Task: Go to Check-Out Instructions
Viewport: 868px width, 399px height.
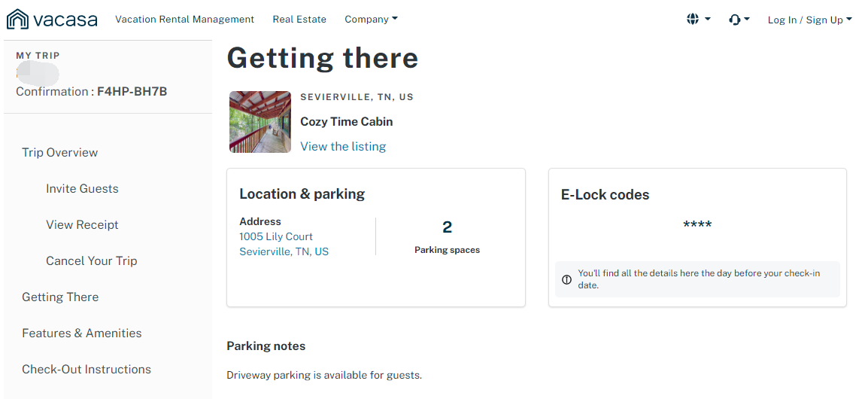Action: (86, 370)
